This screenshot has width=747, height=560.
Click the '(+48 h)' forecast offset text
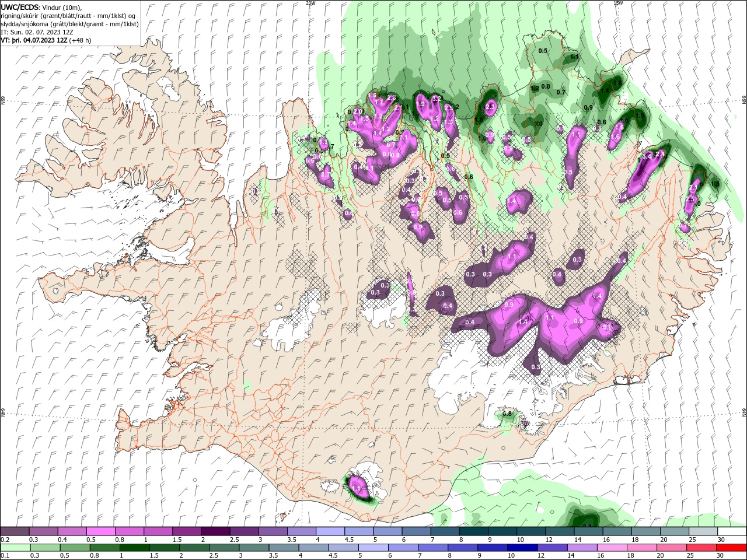coord(80,40)
